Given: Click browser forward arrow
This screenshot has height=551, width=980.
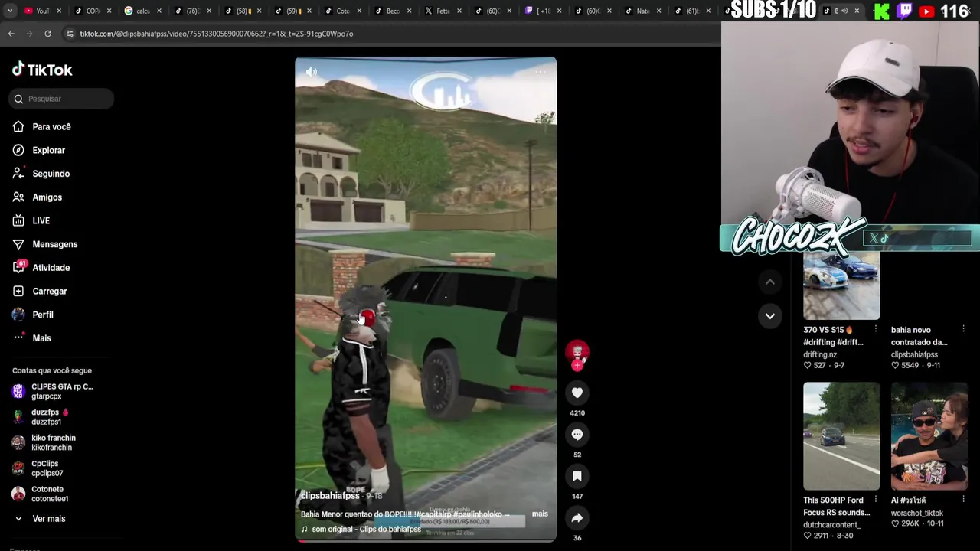Looking at the screenshot, I should [x=29, y=34].
